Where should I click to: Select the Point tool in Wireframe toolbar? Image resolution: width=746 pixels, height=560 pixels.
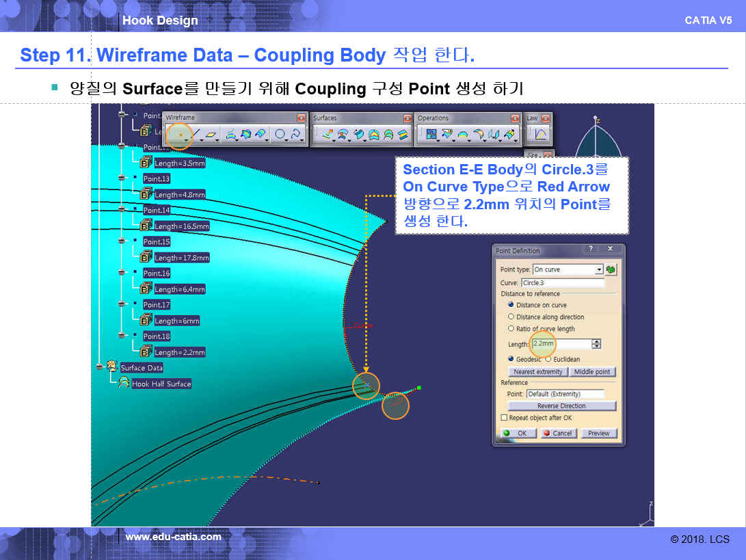(x=179, y=135)
